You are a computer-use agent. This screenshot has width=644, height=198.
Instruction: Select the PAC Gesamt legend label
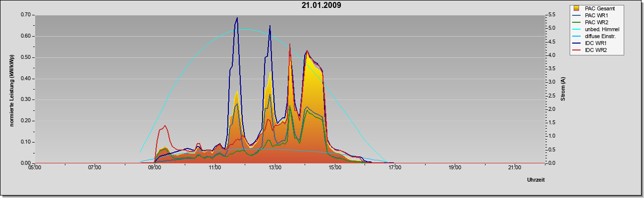point(599,8)
